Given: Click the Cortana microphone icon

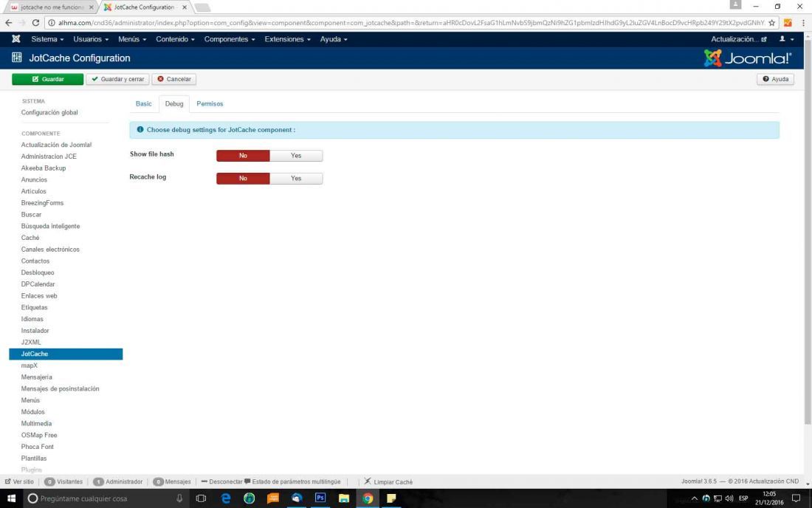Looking at the screenshot, I should coord(179,498).
